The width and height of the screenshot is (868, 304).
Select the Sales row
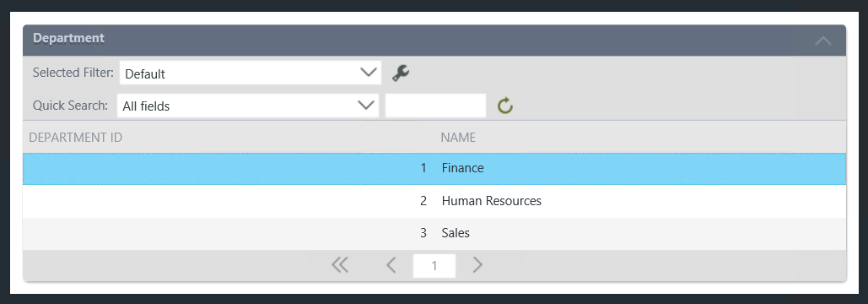coord(434,233)
